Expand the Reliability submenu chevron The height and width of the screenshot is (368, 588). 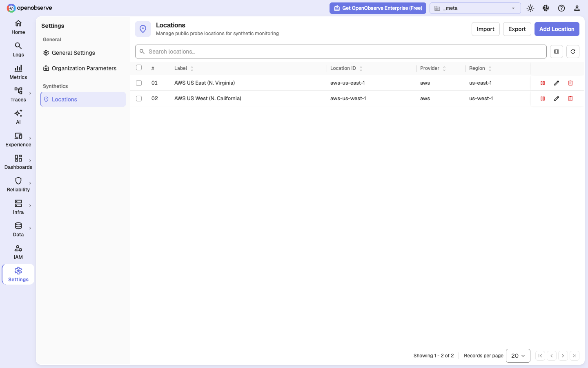30,183
